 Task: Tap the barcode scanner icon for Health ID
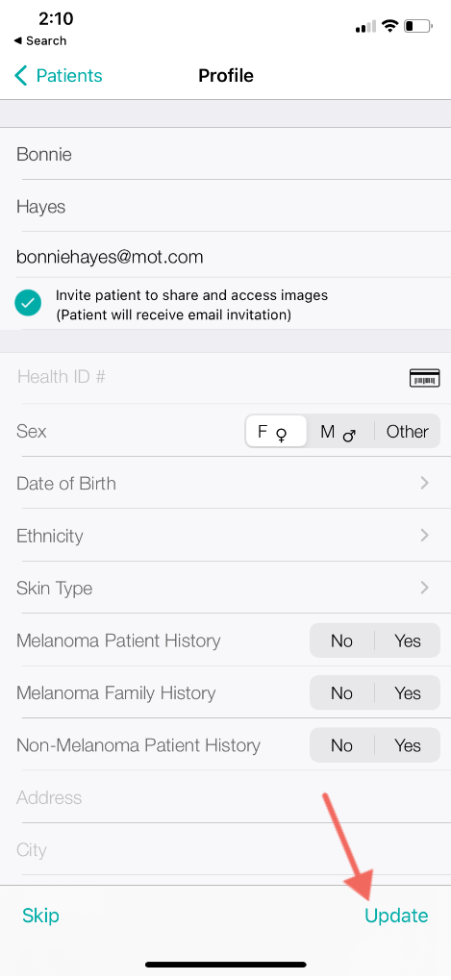424,378
